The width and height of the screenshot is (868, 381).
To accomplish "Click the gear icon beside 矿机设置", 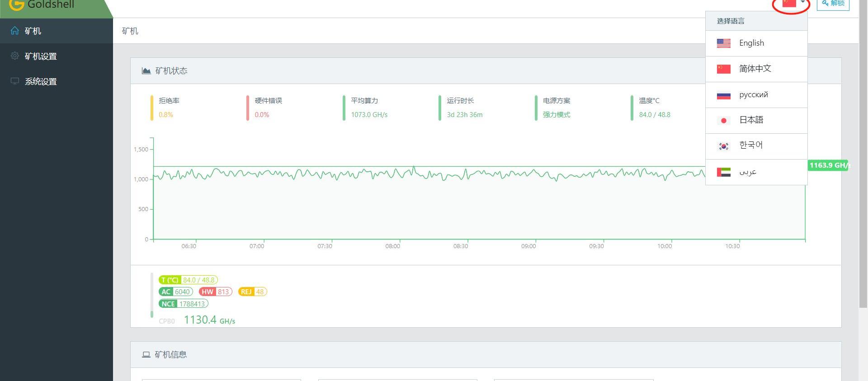I will (x=15, y=56).
